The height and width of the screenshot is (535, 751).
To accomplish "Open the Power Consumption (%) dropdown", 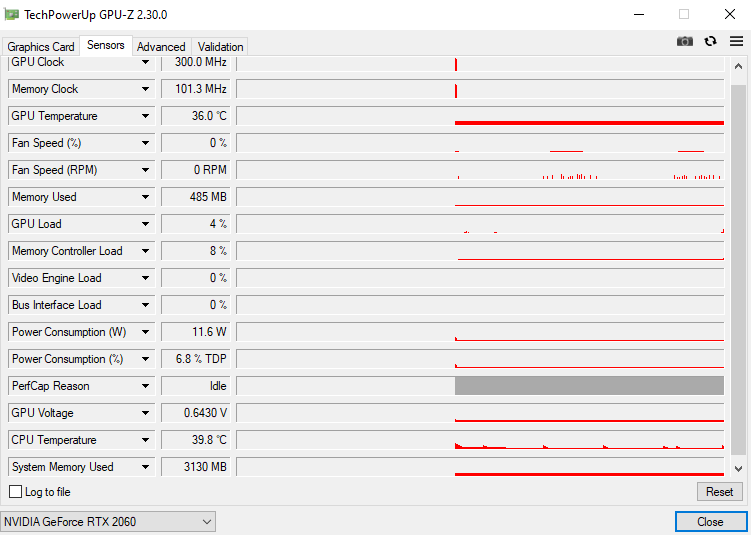I will pyautogui.click(x=145, y=359).
